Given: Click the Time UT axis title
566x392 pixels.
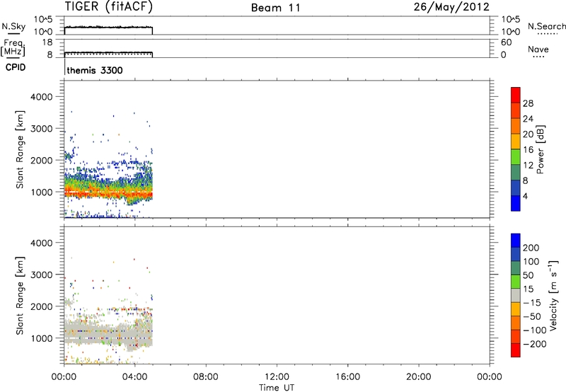Looking at the screenshot, I should [277, 388].
